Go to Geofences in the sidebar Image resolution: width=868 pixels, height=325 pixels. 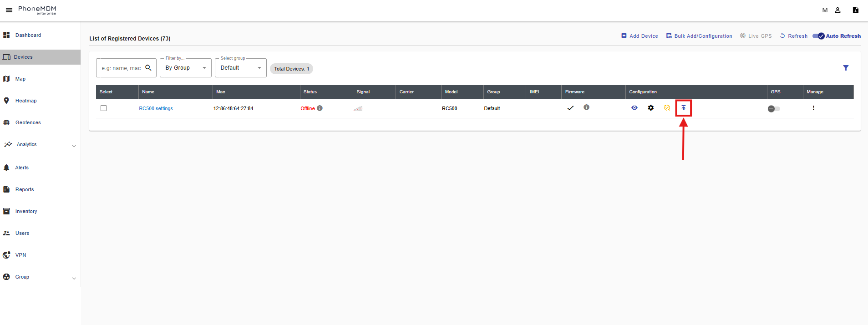tap(28, 123)
